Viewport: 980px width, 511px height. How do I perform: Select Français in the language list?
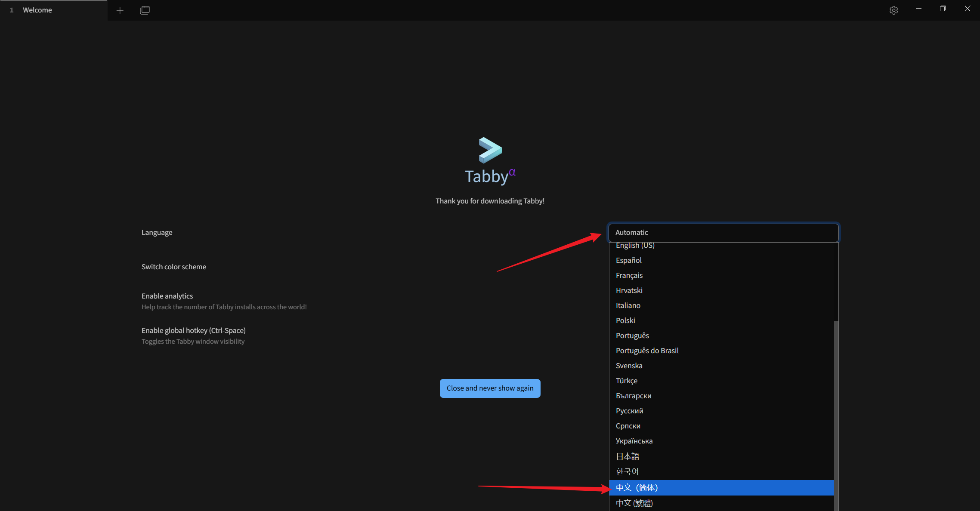[x=721, y=275]
